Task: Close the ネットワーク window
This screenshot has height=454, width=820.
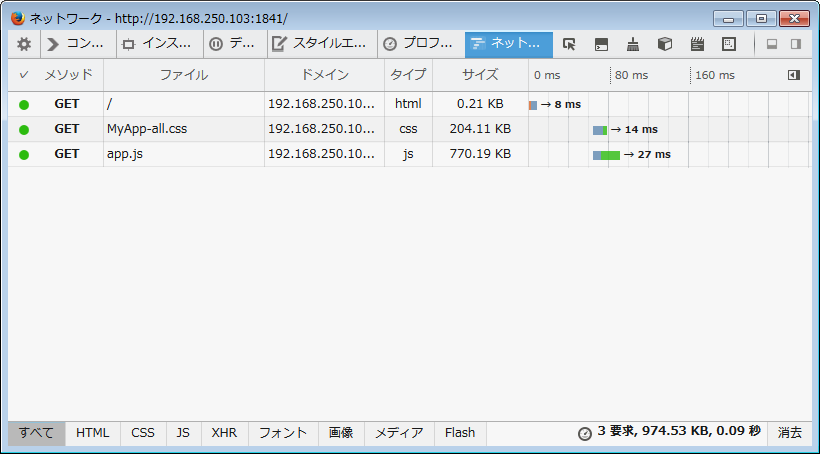Action: [x=794, y=19]
